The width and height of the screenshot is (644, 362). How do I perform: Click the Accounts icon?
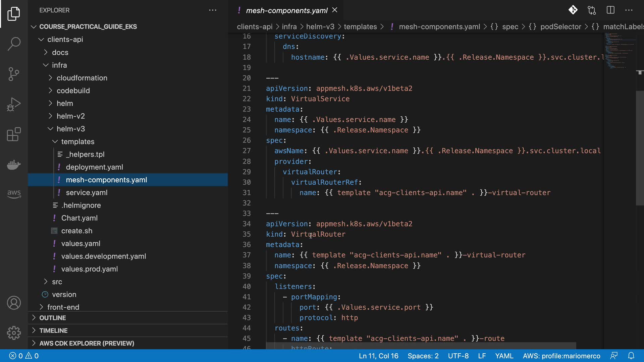click(x=14, y=303)
